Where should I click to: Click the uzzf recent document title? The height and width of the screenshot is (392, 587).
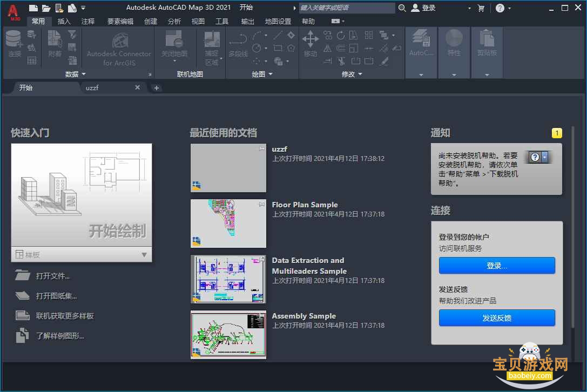click(x=279, y=148)
